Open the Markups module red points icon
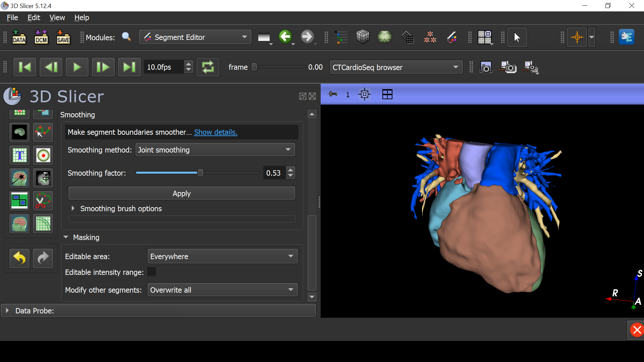The height and width of the screenshot is (362, 644). click(x=430, y=37)
